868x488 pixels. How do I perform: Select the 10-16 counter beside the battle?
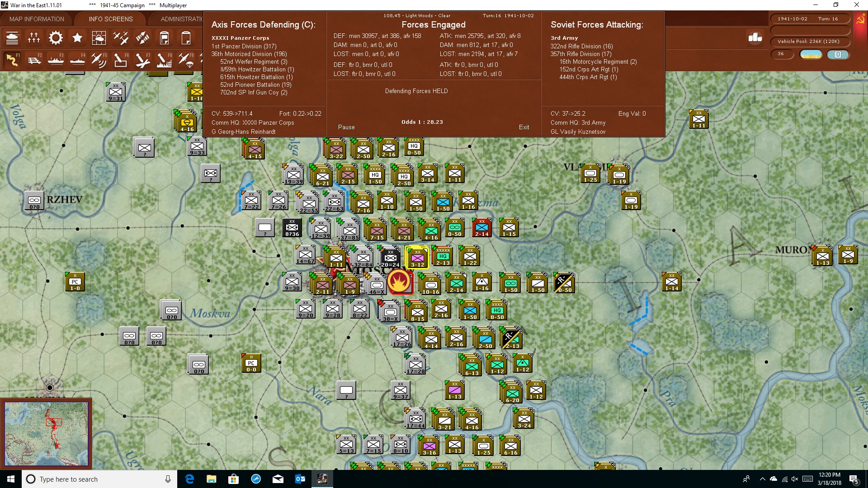tap(431, 284)
